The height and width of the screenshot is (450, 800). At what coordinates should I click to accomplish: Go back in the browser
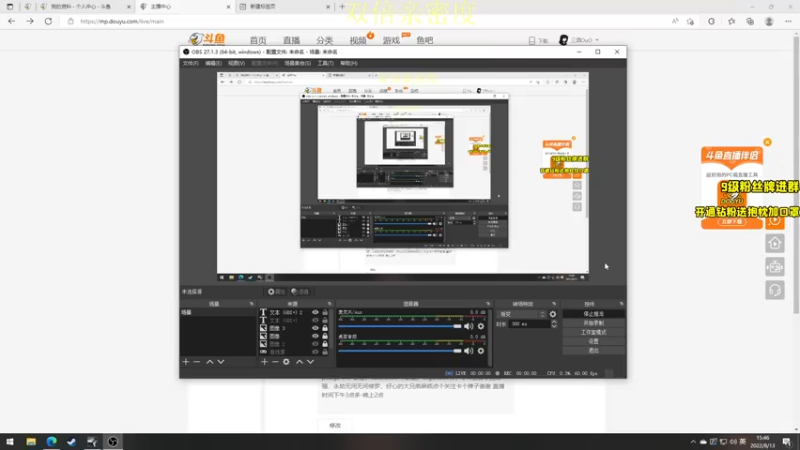[x=11, y=21]
